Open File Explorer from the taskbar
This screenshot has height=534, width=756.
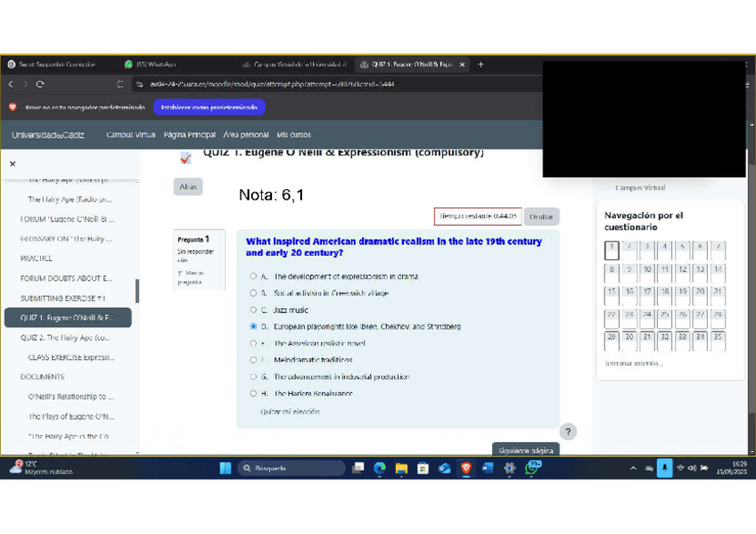click(x=401, y=468)
